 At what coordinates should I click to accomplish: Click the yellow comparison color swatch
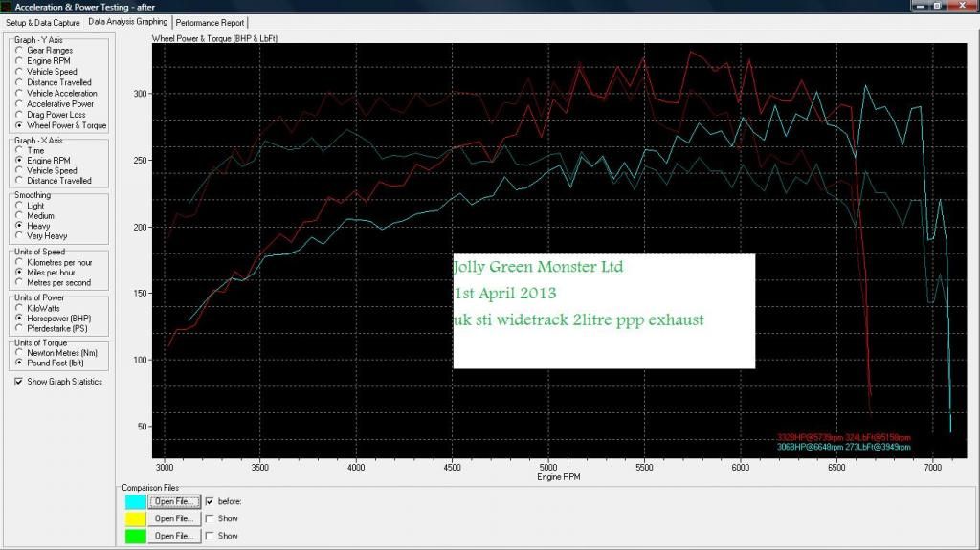(135, 518)
